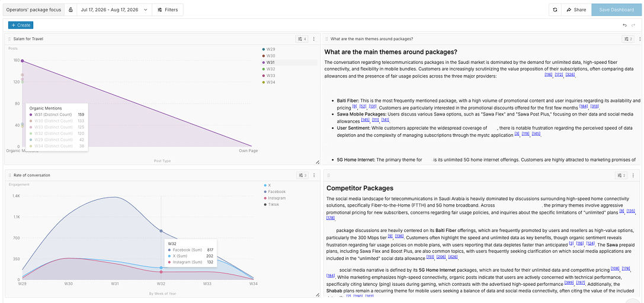Open citation [206]
This screenshot has height=303, width=644.
(x=441, y=257)
